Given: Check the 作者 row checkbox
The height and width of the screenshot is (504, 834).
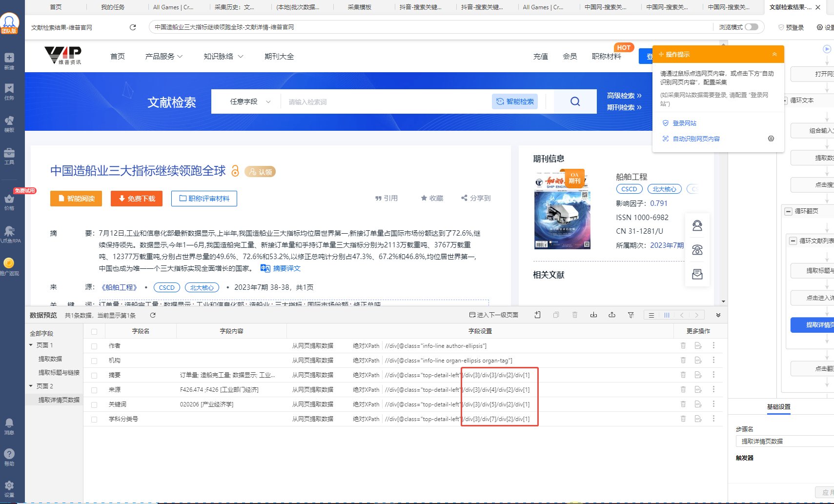Looking at the screenshot, I should 94,346.
